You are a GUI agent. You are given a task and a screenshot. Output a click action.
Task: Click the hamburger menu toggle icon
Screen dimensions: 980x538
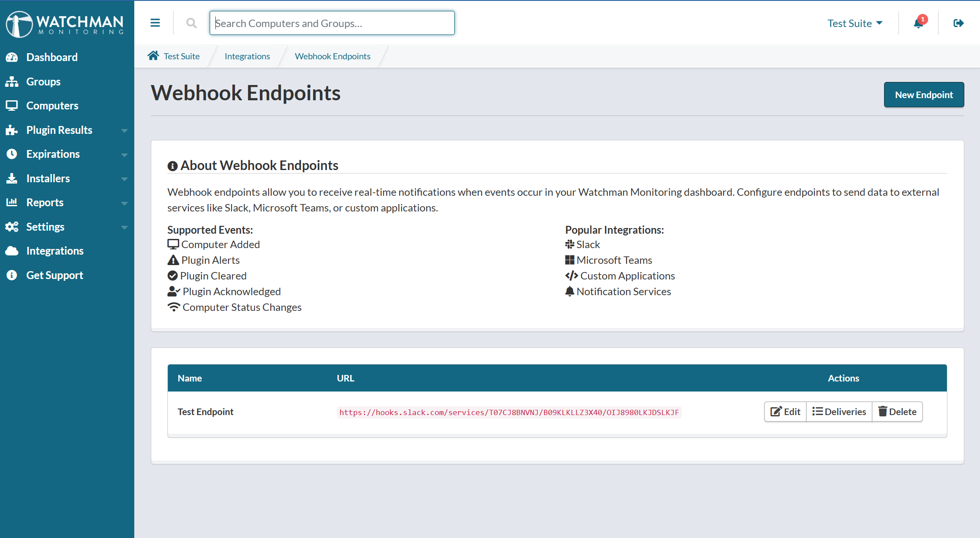[155, 23]
